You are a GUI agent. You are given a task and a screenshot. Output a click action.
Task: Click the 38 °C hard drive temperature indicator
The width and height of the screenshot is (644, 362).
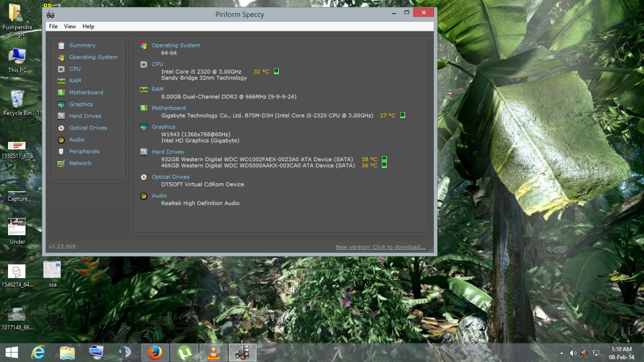point(384,159)
